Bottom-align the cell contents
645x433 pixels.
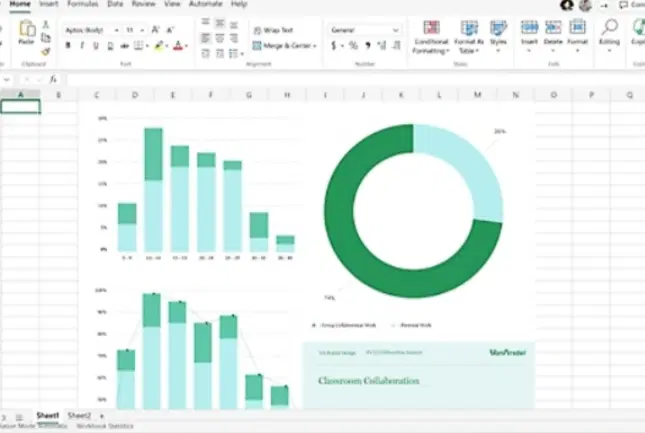(234, 25)
